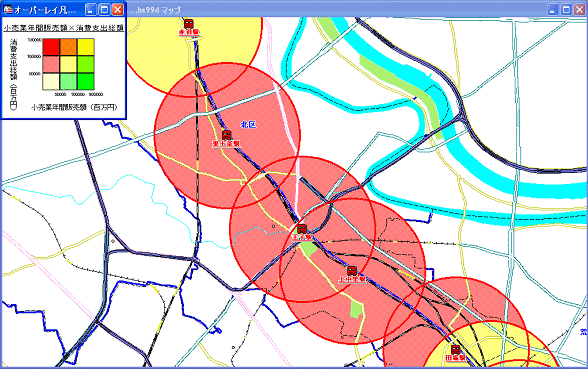Minimize the overlay legend window
Viewport: 588px width, 369px height.
click(x=91, y=9)
